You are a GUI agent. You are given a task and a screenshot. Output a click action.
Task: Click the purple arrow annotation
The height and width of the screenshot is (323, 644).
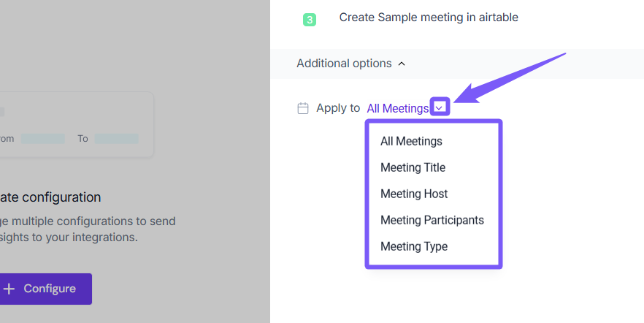pyautogui.click(x=510, y=76)
